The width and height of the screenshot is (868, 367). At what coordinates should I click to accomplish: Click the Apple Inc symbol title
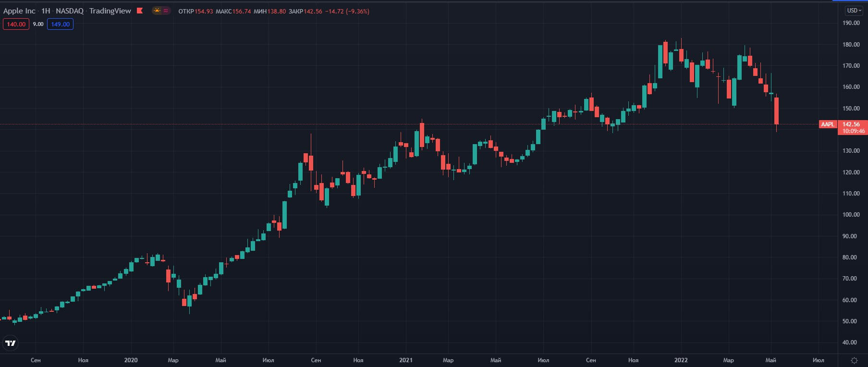coord(19,11)
